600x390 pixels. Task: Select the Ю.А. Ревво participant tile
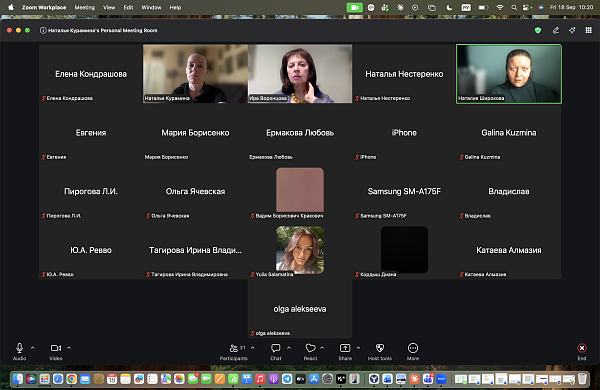pos(91,250)
